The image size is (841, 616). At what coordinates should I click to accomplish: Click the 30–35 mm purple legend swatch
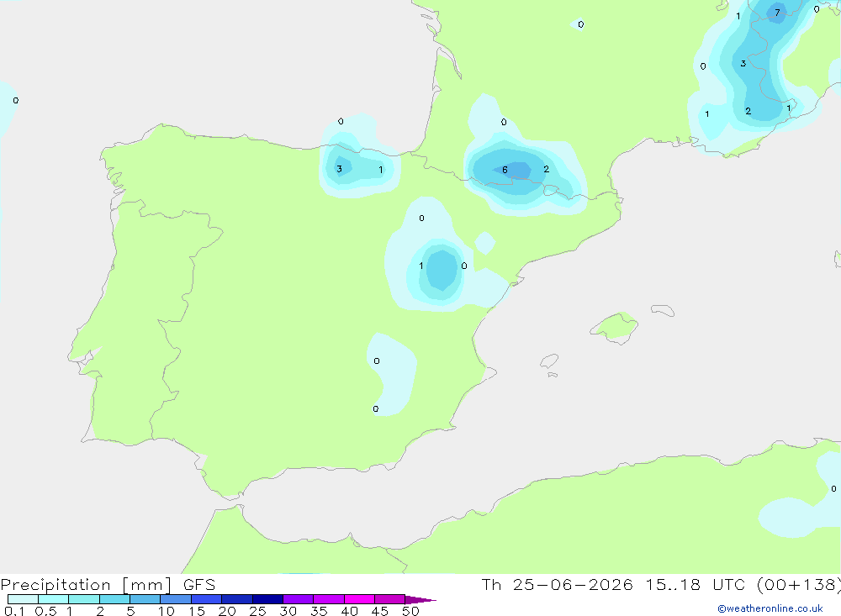click(x=298, y=599)
